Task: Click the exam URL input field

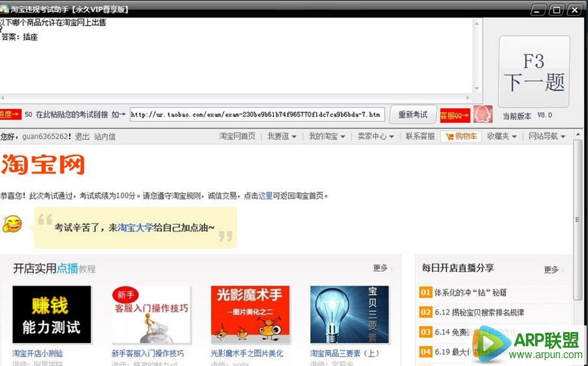Action: [x=256, y=115]
